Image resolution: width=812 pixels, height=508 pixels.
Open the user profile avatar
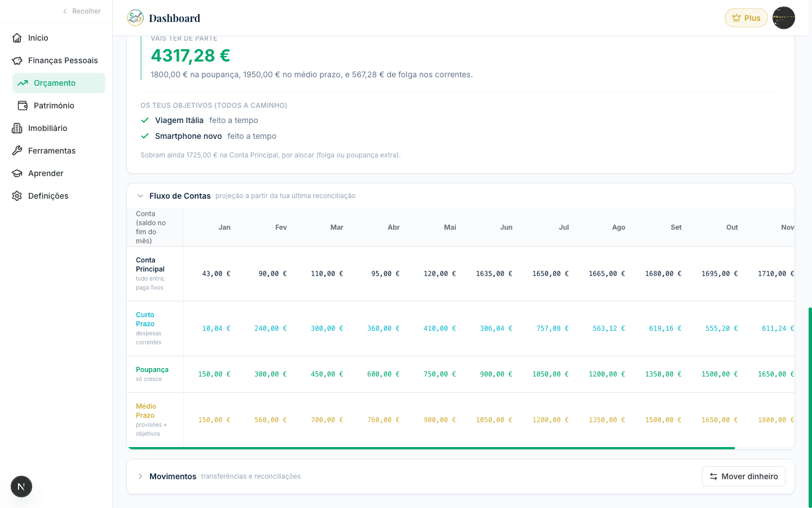784,18
